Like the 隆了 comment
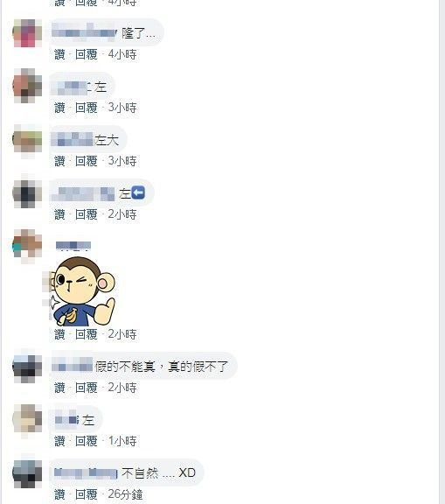Screen dimensions: 445x504 coord(59,54)
